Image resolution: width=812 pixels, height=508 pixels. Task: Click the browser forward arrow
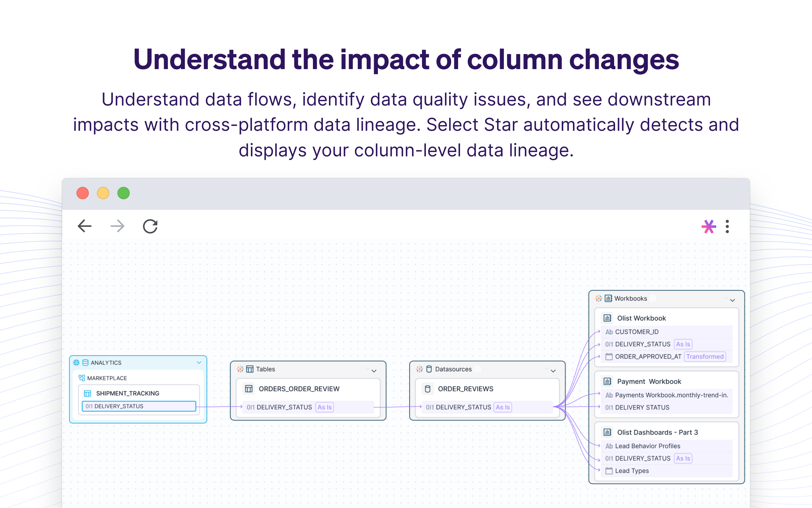click(x=118, y=226)
